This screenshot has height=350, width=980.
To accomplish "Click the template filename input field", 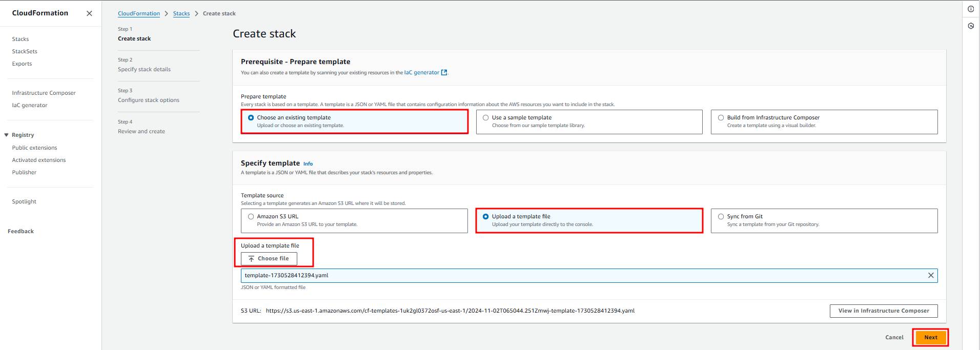I will pos(579,276).
